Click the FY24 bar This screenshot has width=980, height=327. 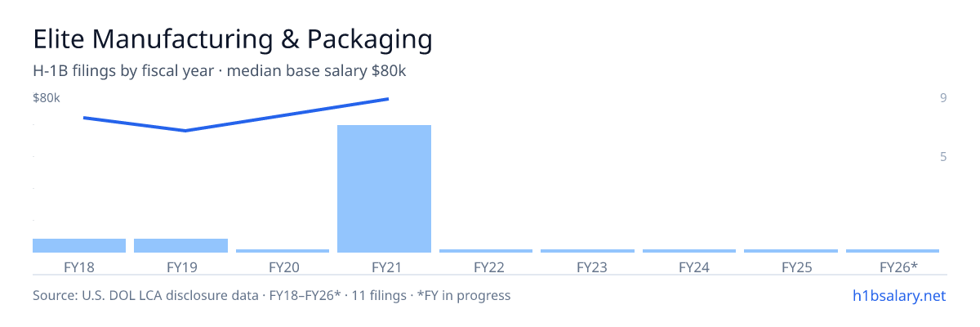coord(689,251)
